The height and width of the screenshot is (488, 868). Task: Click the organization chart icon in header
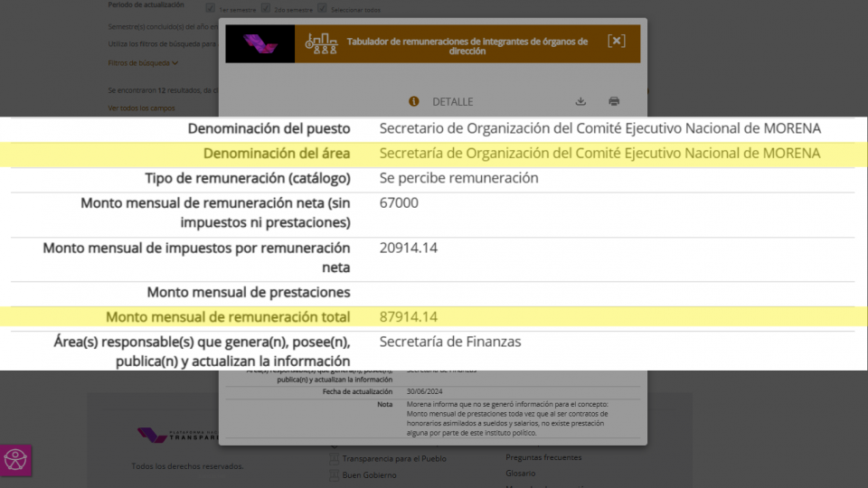click(321, 42)
